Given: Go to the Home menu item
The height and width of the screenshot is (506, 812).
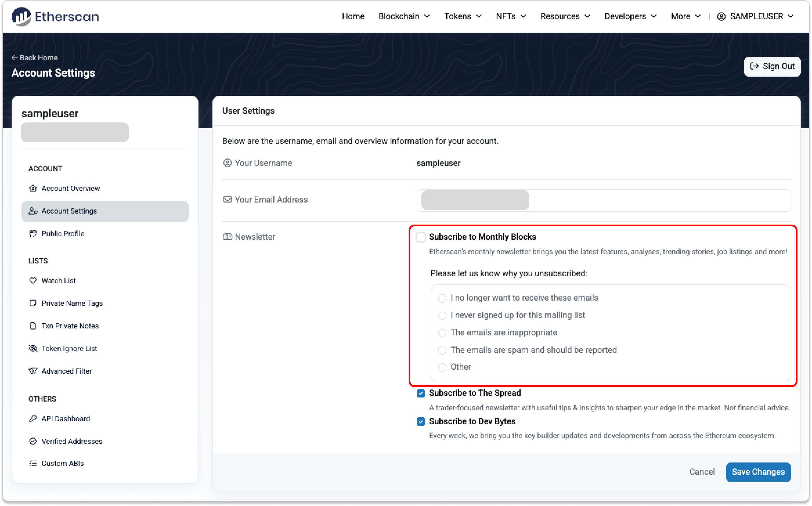Looking at the screenshot, I should coord(353,16).
